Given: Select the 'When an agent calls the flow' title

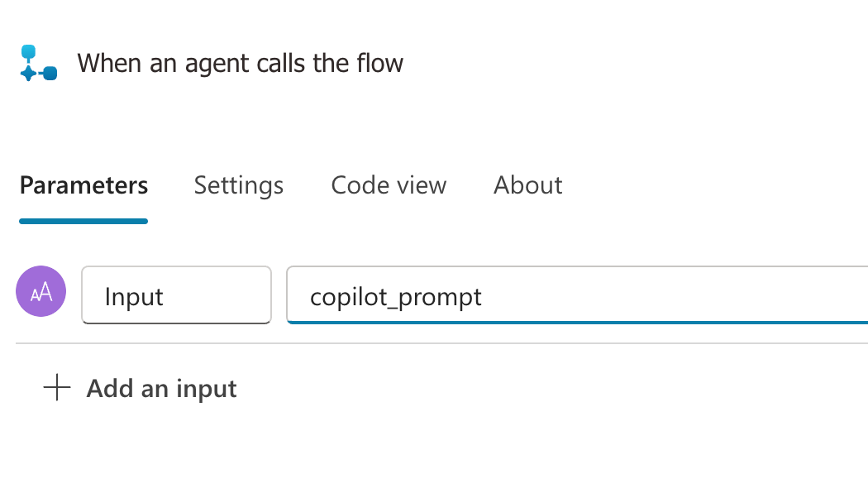Looking at the screenshot, I should 240,64.
